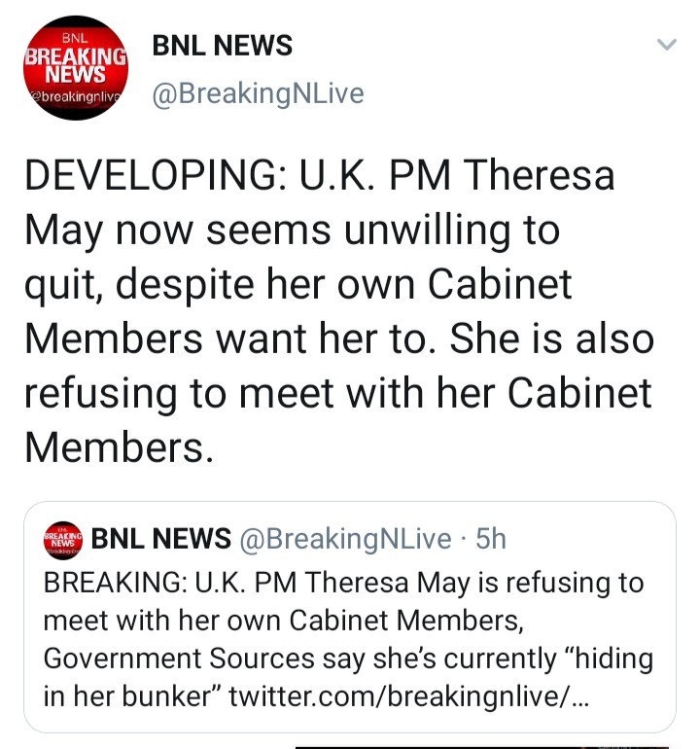The image size is (700, 749).
Task: Click "May now seems unwilling to" line
Action: (292, 232)
